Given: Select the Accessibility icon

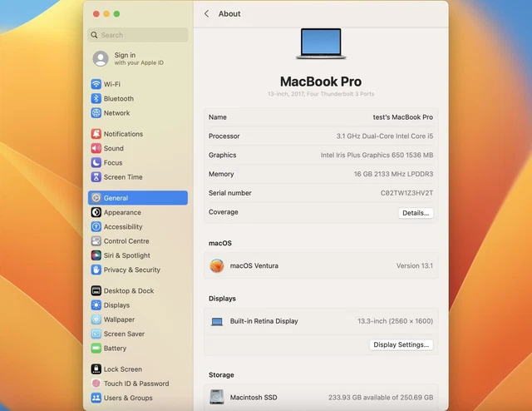Looking at the screenshot, I should pyautogui.click(x=96, y=226).
